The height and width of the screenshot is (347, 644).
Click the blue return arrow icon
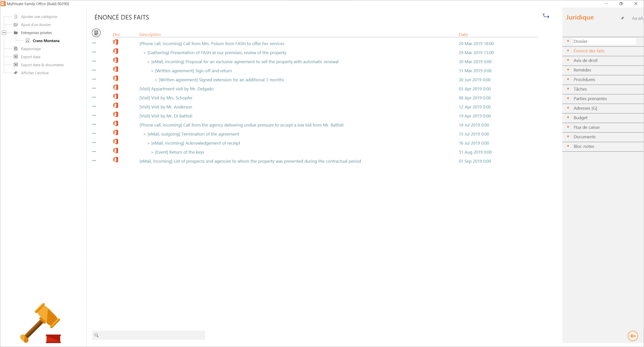pyautogui.click(x=546, y=16)
